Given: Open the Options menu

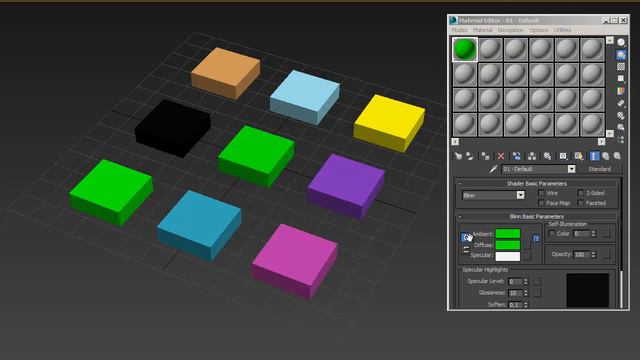Looking at the screenshot, I should (x=539, y=30).
